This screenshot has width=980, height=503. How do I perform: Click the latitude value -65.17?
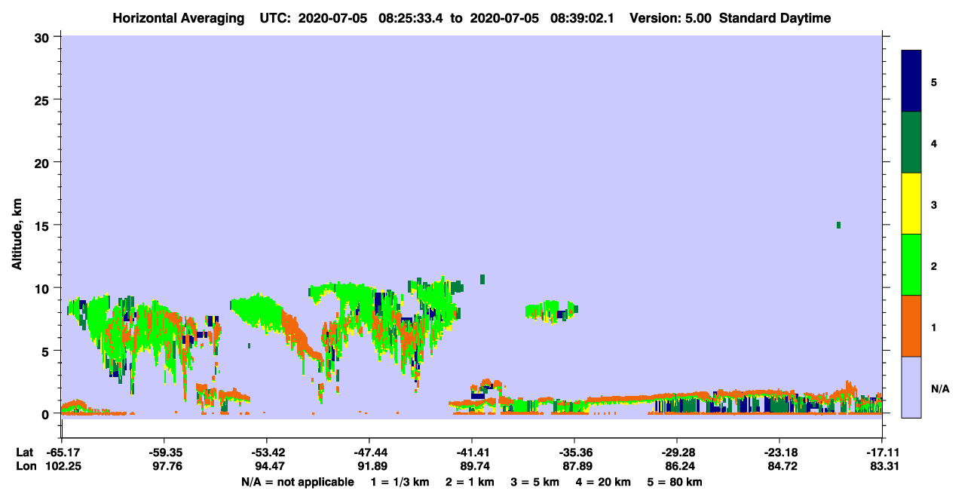tap(63, 452)
